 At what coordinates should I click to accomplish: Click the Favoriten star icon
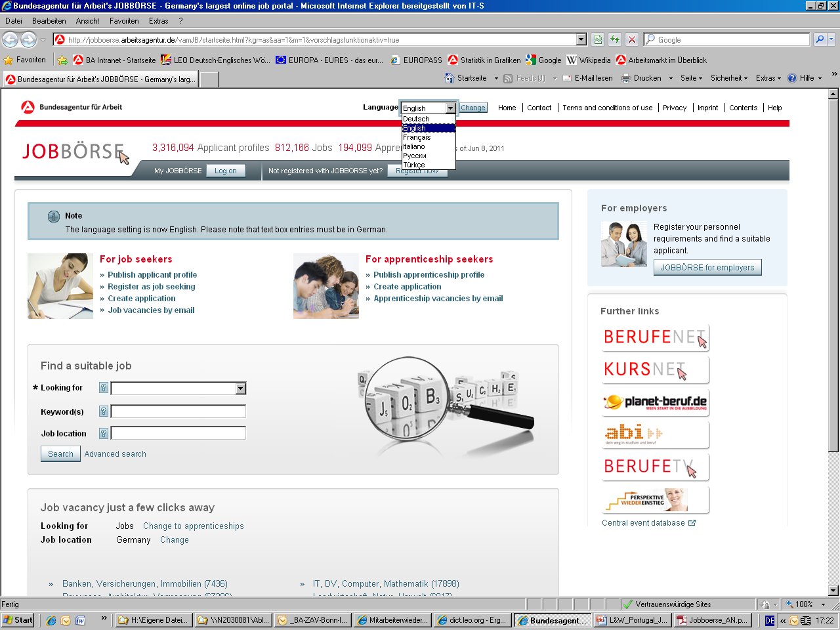[9, 60]
